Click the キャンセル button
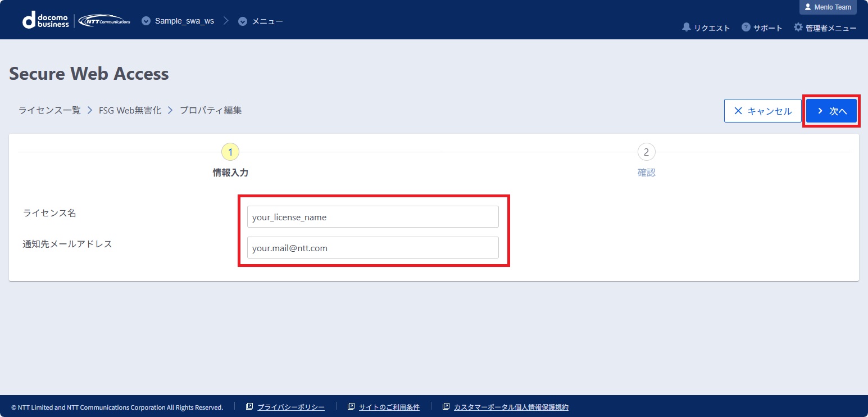This screenshot has width=868, height=417. (x=763, y=111)
